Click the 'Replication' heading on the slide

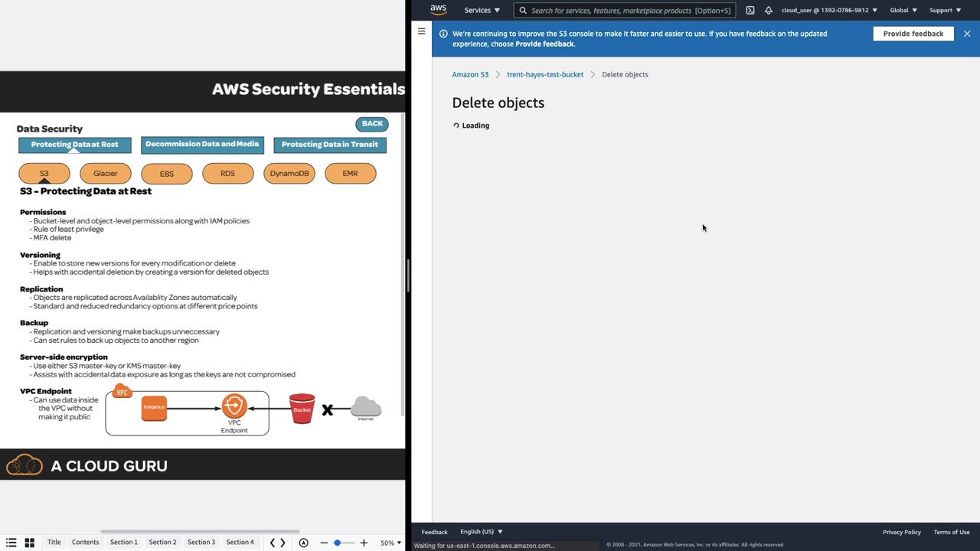pos(41,289)
